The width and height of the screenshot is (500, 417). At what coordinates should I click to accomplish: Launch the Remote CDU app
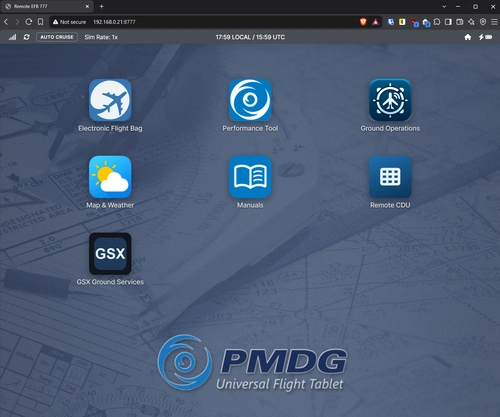pyautogui.click(x=390, y=177)
